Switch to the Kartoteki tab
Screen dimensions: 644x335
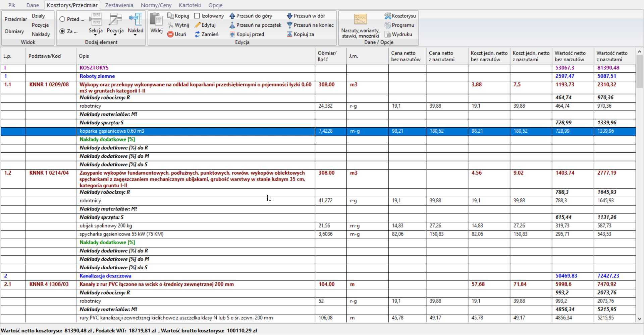(x=190, y=5)
